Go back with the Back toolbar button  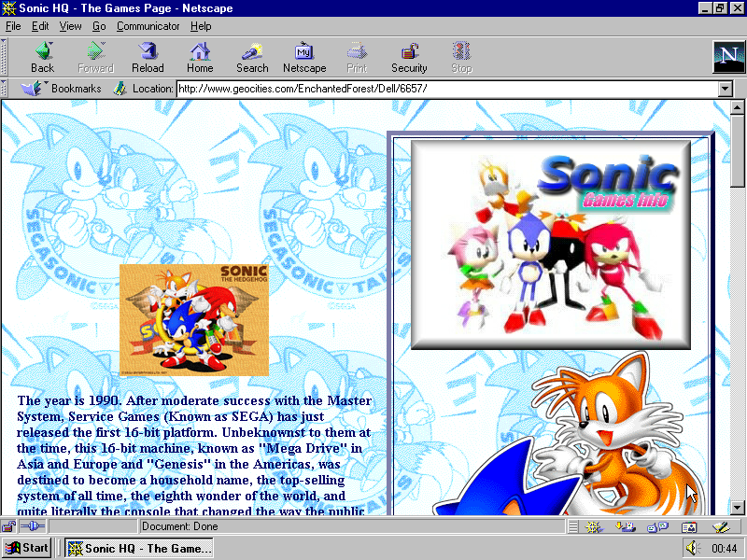[42, 57]
